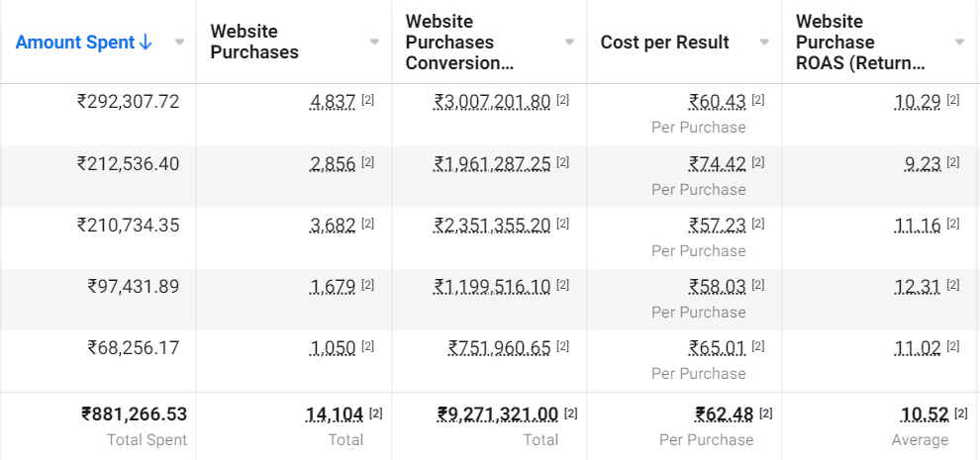Click the Website Purchases column header
Viewport: 980px width, 460px height.
pos(254,42)
